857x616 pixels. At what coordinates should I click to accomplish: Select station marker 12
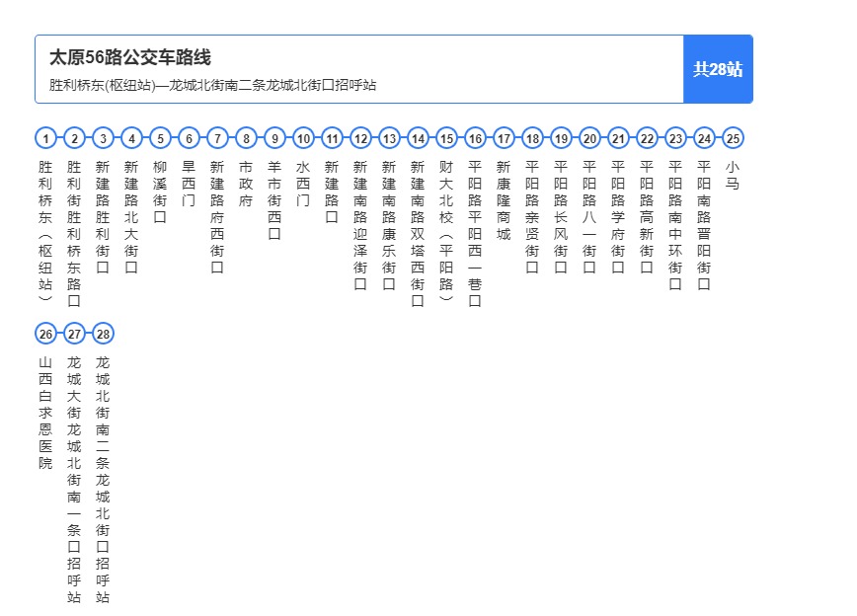(360, 138)
